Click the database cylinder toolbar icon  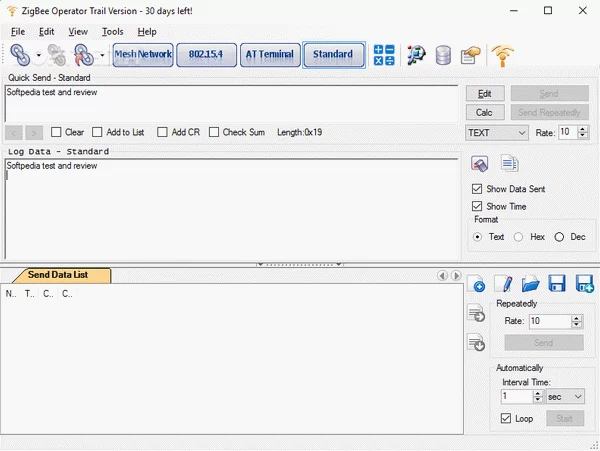[x=443, y=55]
